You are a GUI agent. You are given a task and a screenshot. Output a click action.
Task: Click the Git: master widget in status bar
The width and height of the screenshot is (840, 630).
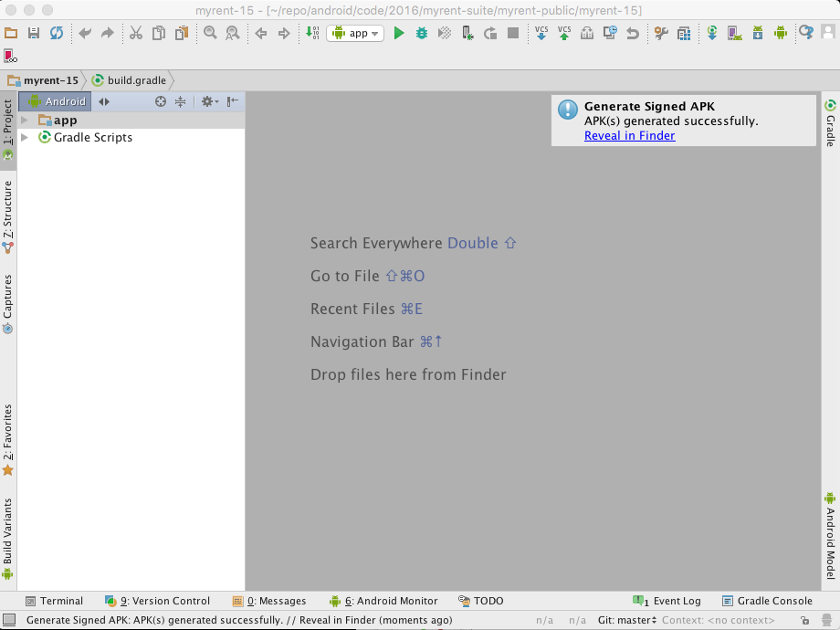tap(626, 619)
